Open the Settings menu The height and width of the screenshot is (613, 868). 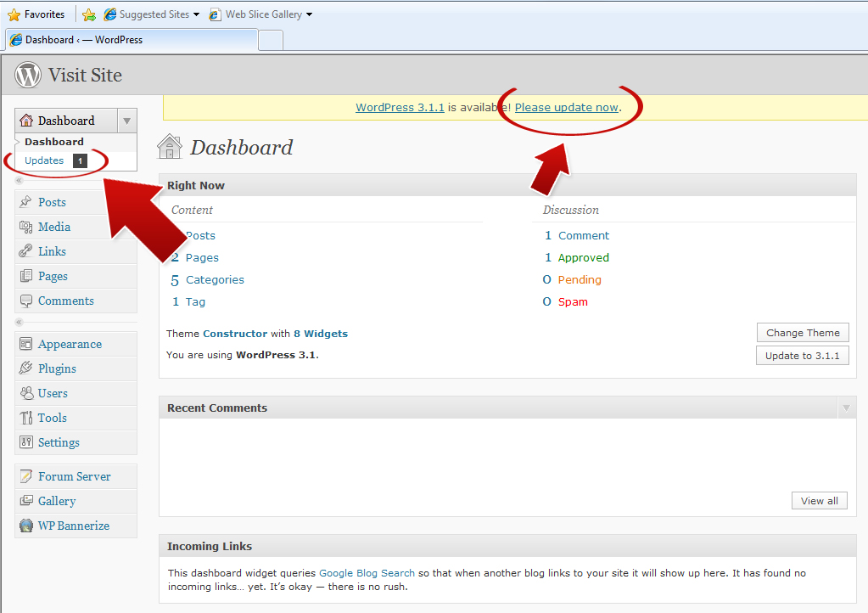(x=59, y=441)
